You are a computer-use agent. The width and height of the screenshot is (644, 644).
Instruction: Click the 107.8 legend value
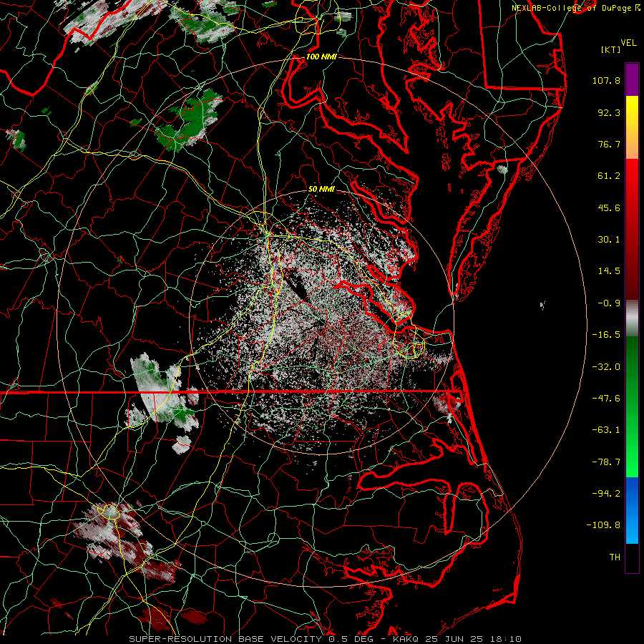click(x=606, y=80)
